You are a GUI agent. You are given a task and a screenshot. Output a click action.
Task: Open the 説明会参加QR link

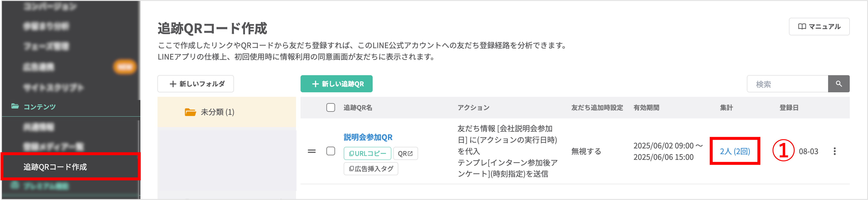(368, 137)
